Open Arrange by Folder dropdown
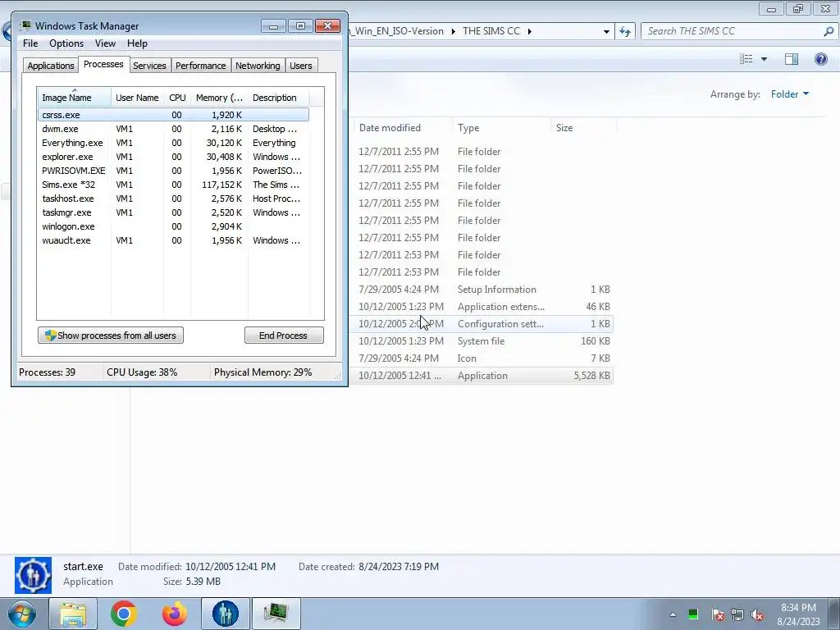Image resolution: width=840 pixels, height=630 pixels. (790, 94)
